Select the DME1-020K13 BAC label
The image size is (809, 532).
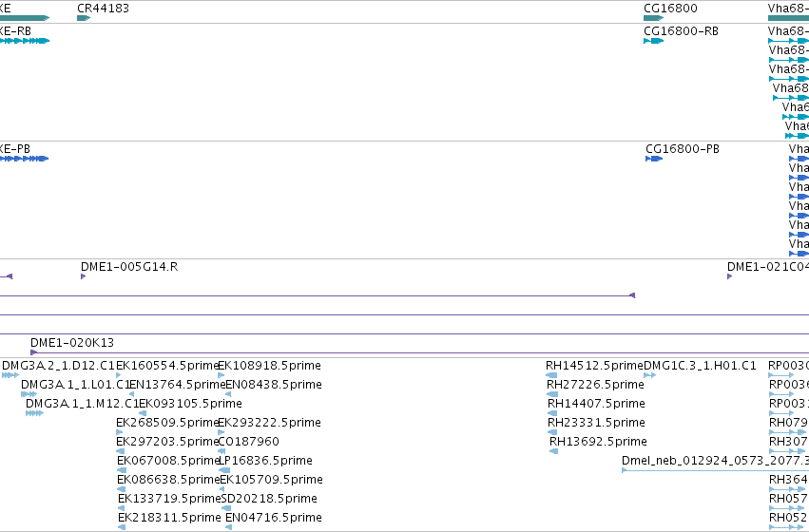click(x=72, y=343)
